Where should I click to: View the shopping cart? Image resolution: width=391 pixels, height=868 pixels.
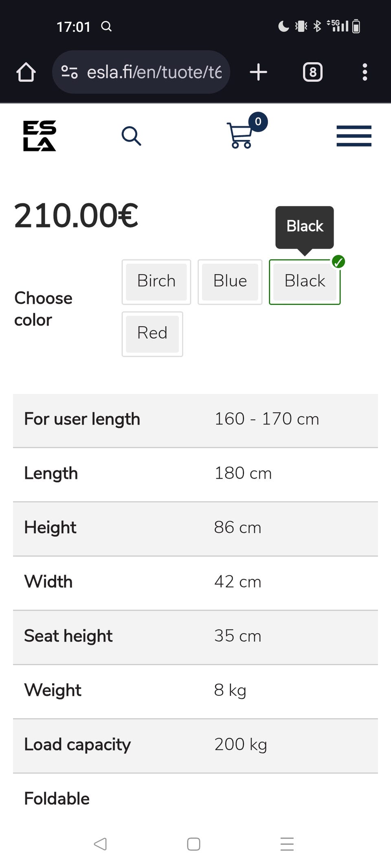tap(241, 135)
